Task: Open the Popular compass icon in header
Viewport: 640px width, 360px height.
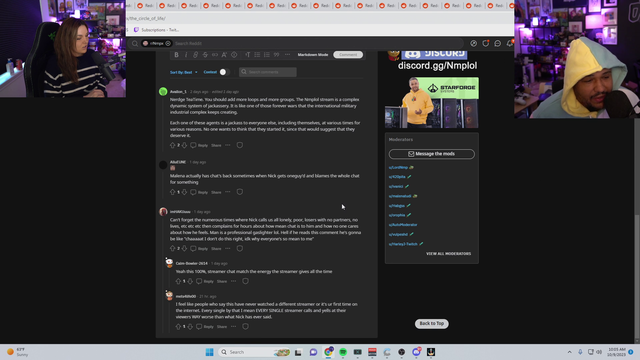Action: pos(473,43)
